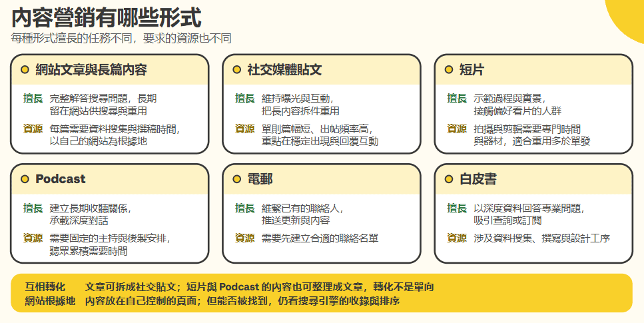Select the line 重點在穩定出現與回覆互動

[320, 141]
